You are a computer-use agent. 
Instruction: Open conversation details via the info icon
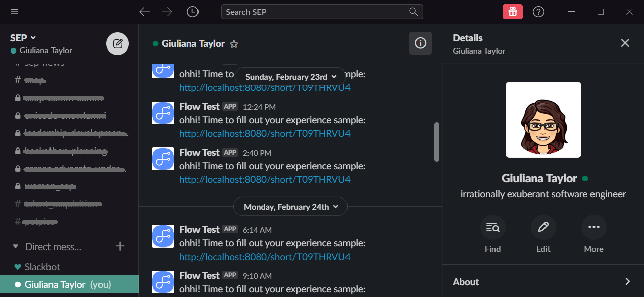(420, 43)
